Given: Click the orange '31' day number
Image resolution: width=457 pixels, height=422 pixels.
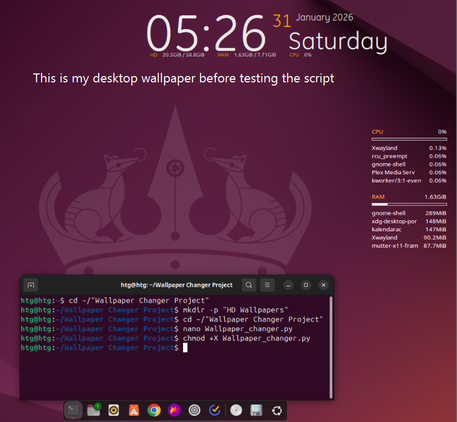Looking at the screenshot, I should click(x=282, y=21).
